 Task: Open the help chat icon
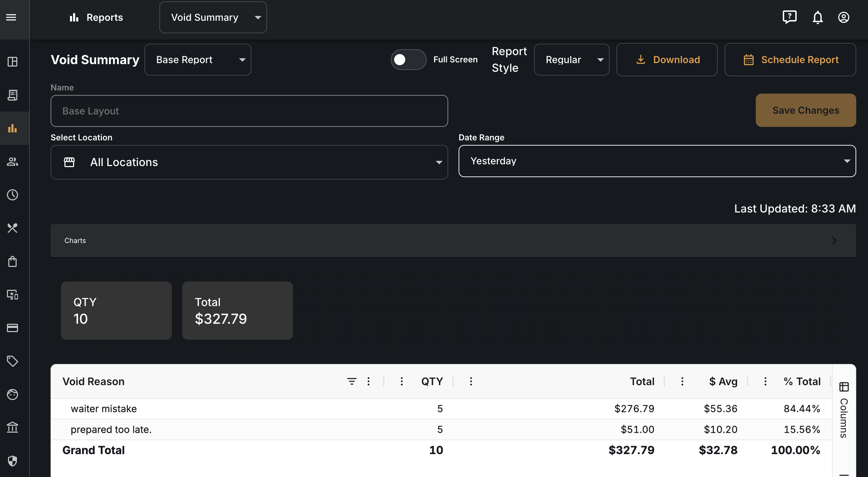pos(789,17)
